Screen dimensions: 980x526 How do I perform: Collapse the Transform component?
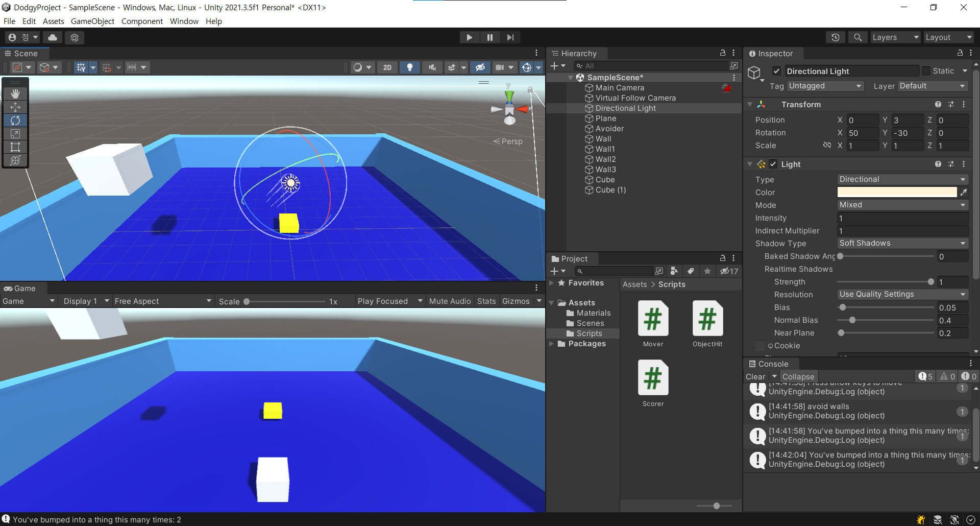click(750, 104)
